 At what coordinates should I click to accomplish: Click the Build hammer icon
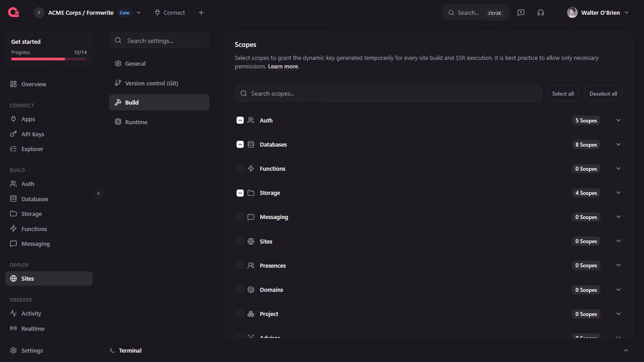[118, 103]
